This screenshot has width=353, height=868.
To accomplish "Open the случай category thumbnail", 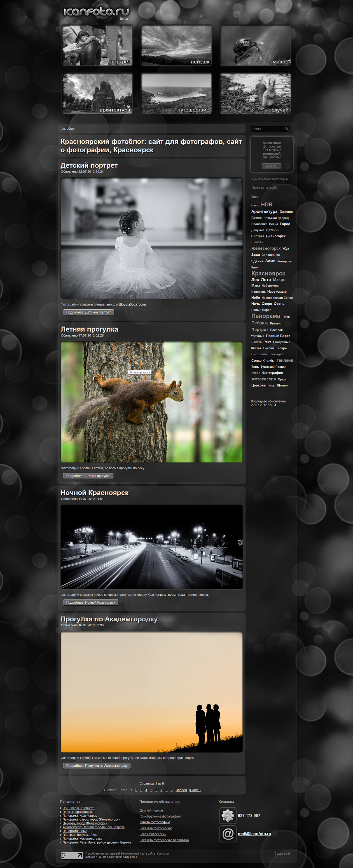I will pyautogui.click(x=255, y=93).
